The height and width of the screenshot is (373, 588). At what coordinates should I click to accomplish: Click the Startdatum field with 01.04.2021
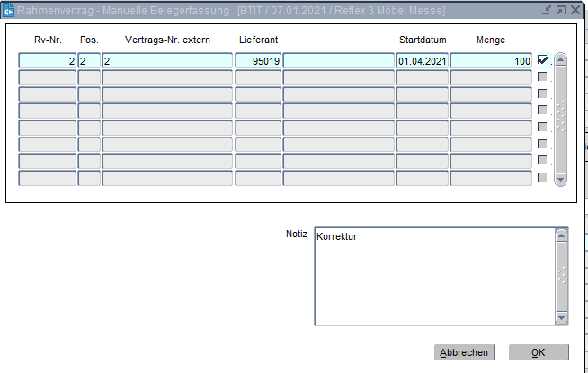[x=422, y=61]
